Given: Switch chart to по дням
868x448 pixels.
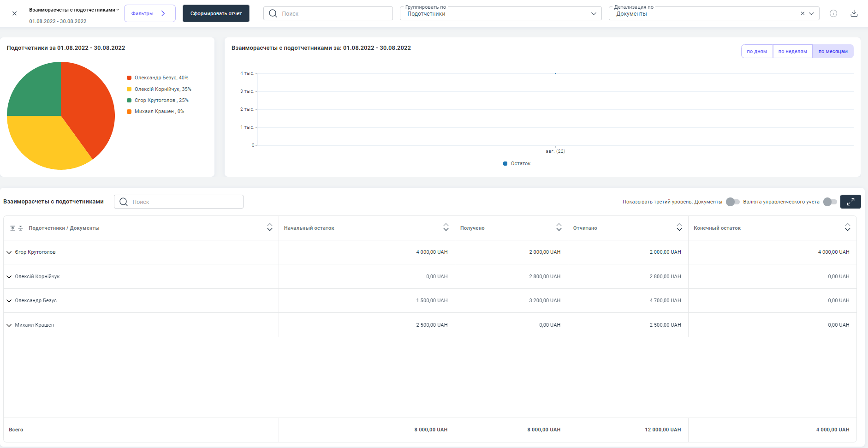Looking at the screenshot, I should [x=756, y=51].
